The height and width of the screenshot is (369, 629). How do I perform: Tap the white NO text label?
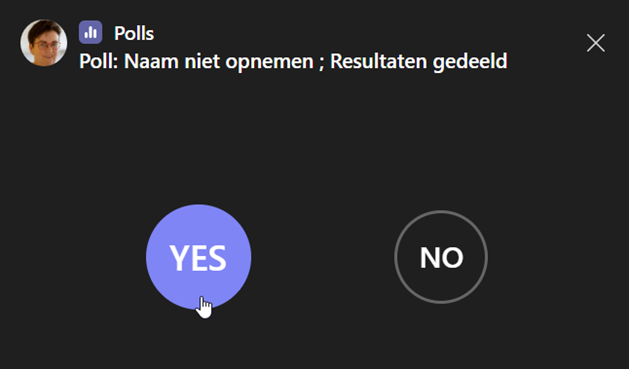pyautogui.click(x=441, y=257)
